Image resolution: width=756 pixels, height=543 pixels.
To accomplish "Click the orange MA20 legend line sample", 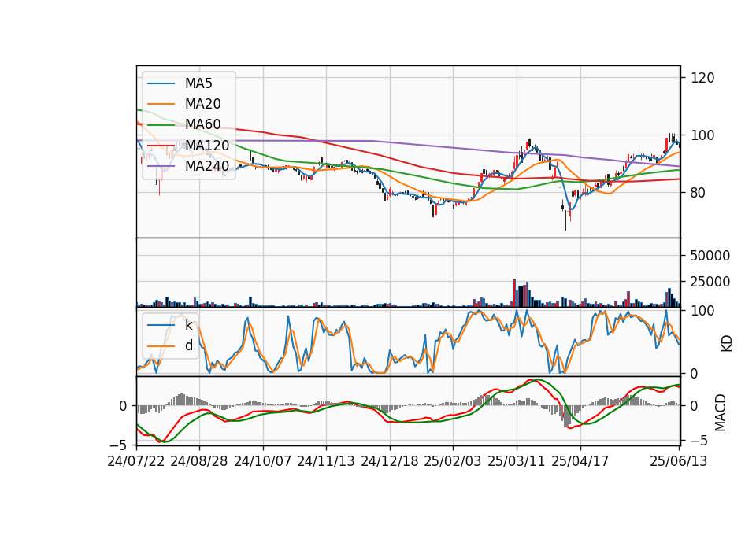I will click(x=161, y=104).
